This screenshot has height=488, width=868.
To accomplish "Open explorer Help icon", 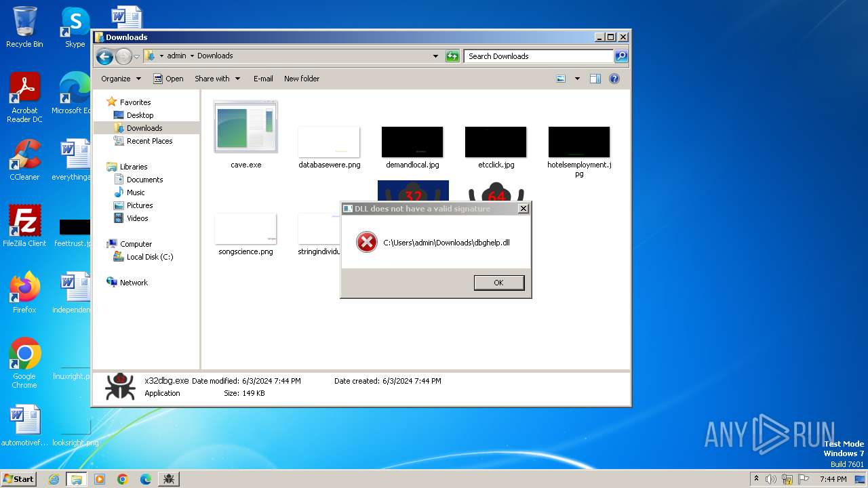I will tap(614, 79).
